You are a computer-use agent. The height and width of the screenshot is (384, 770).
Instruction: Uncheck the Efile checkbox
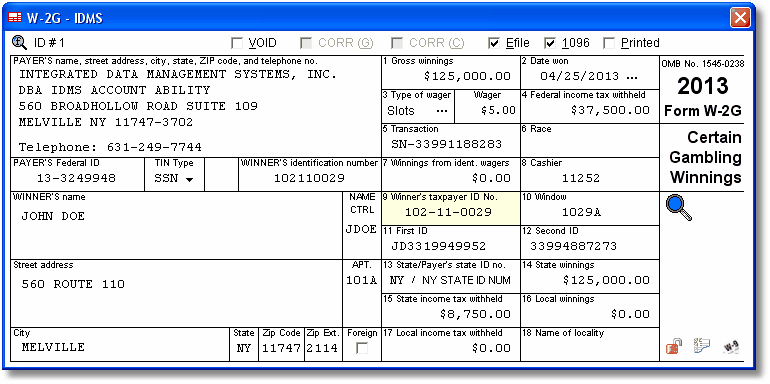pyautogui.click(x=494, y=44)
